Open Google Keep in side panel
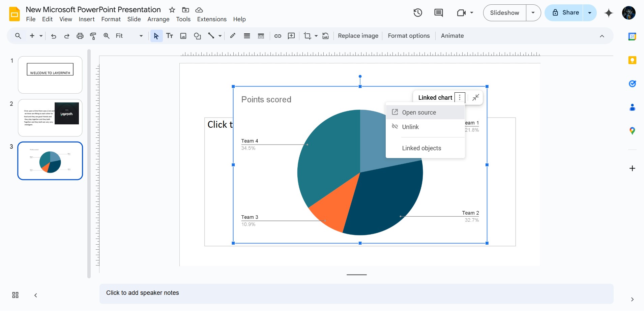 point(632,60)
